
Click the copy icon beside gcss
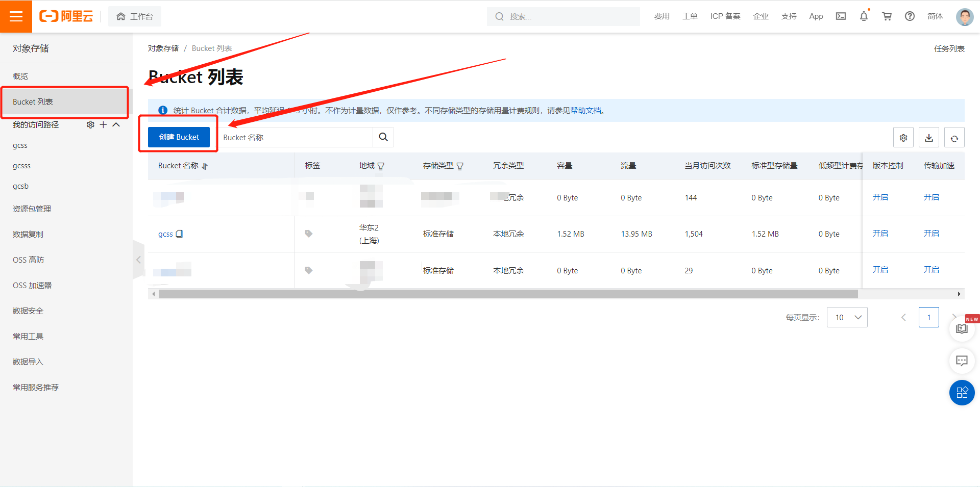(x=179, y=234)
